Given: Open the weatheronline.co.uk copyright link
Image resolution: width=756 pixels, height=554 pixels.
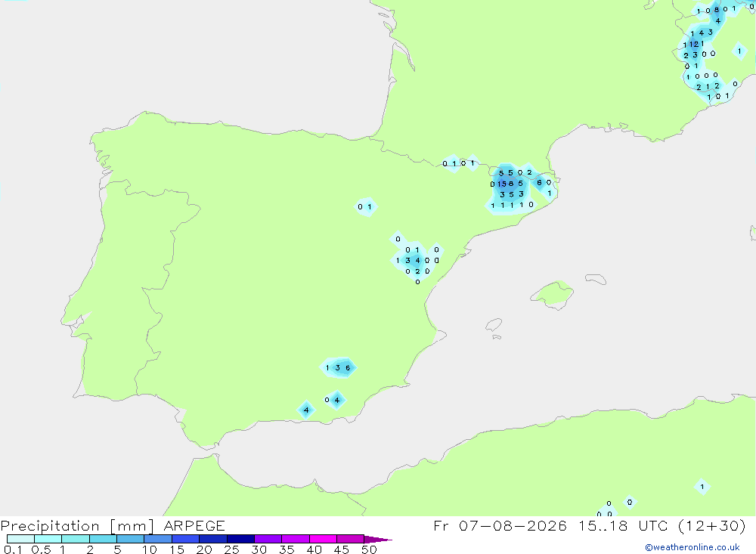Looking at the screenshot, I should tap(692, 547).
